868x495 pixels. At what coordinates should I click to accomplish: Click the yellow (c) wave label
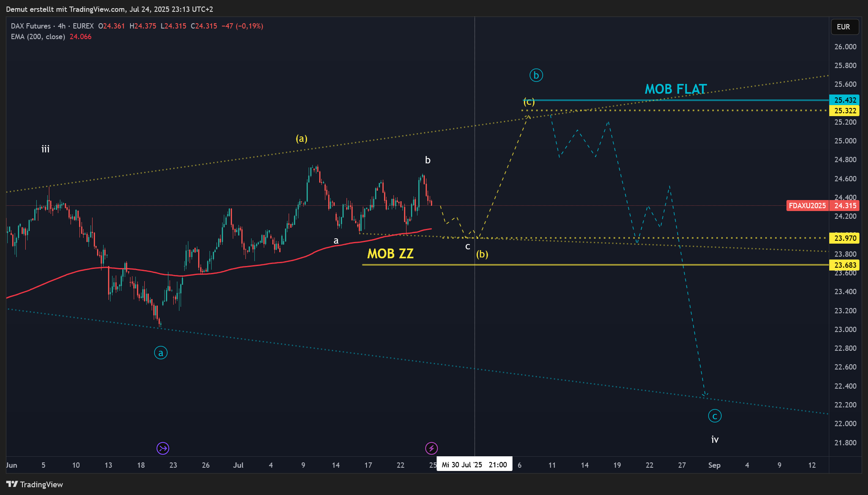529,102
